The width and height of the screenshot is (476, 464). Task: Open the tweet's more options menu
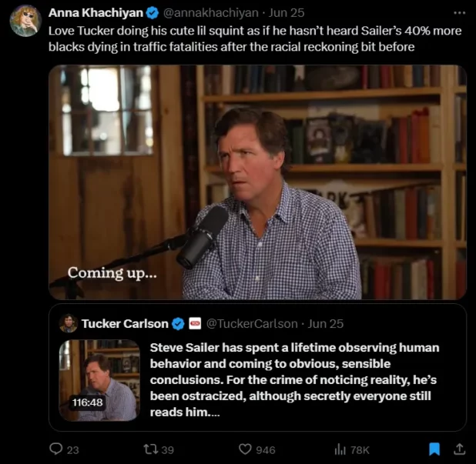459,13
